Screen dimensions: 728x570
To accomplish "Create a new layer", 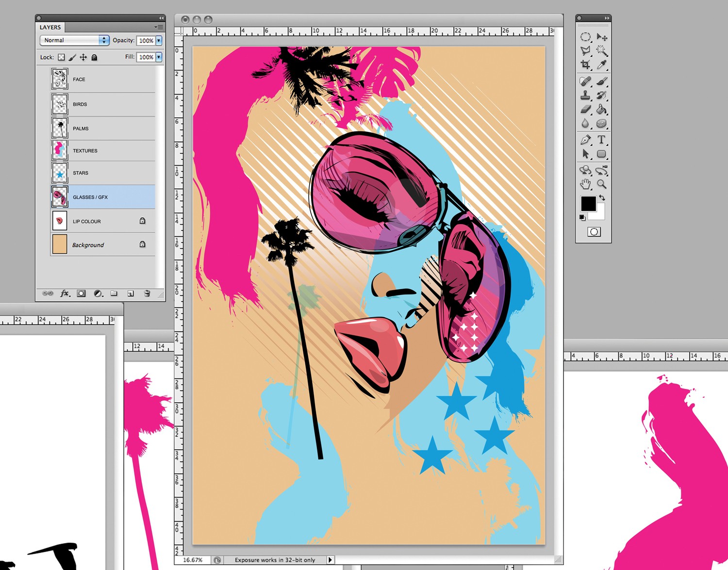I will pos(130,293).
